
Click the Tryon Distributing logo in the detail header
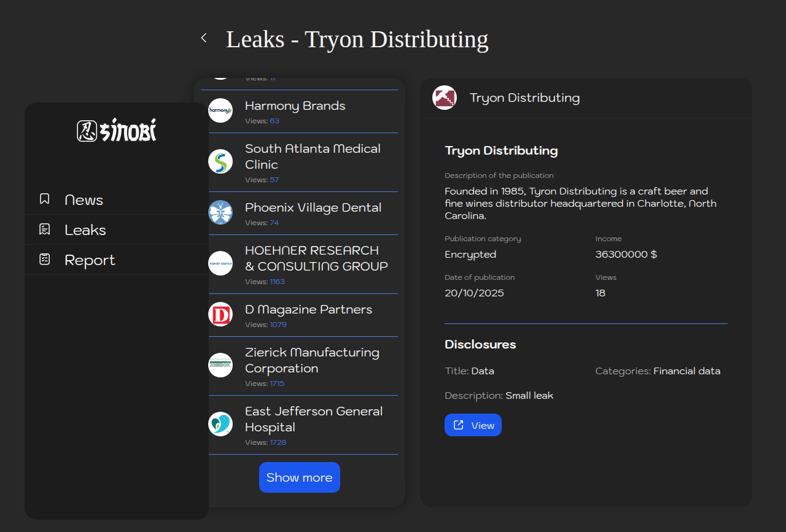444,98
